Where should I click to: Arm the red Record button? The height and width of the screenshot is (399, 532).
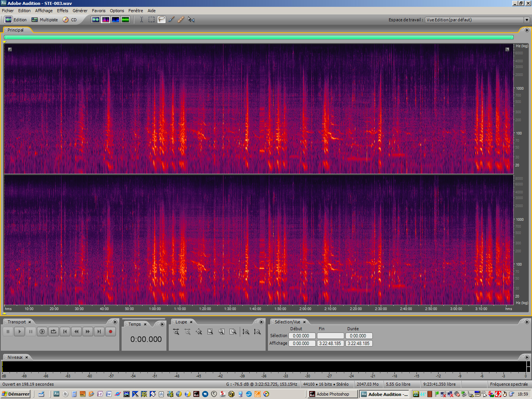(110, 331)
